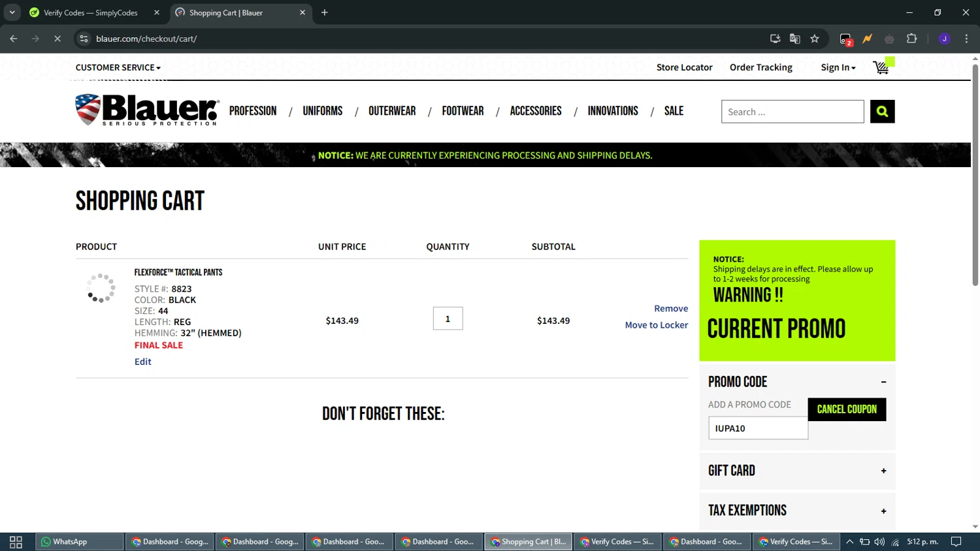Open Accessories menu
980x551 pixels.
(536, 111)
